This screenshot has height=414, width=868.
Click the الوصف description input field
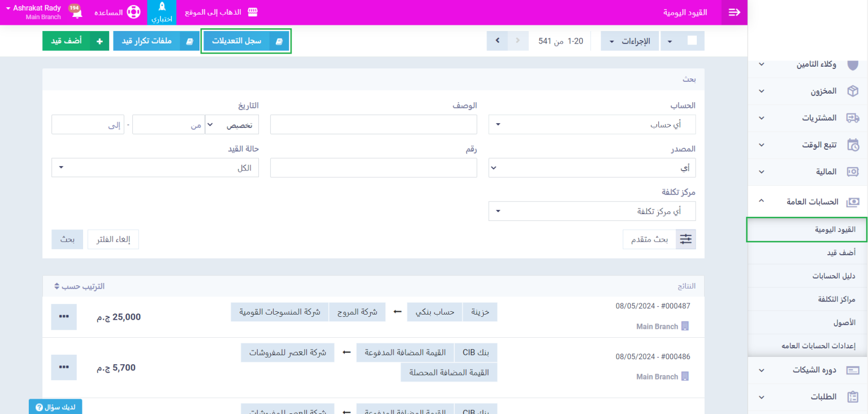coord(373,125)
